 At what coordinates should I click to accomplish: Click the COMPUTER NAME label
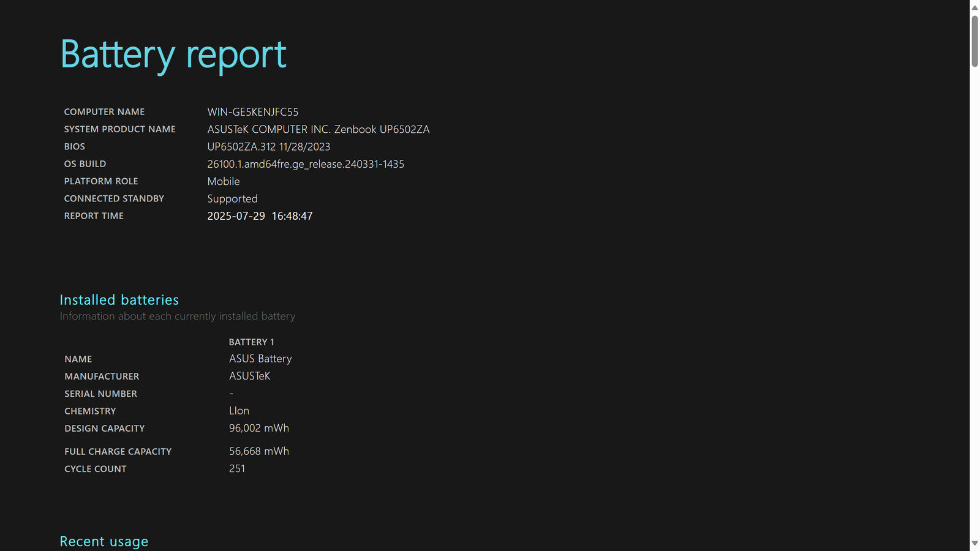(104, 112)
